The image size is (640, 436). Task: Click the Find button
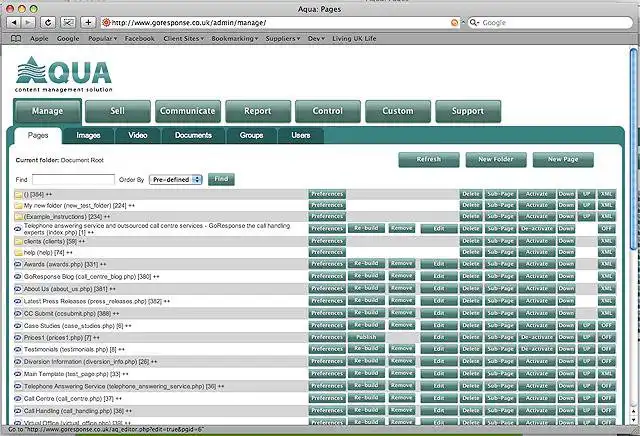[221, 179]
